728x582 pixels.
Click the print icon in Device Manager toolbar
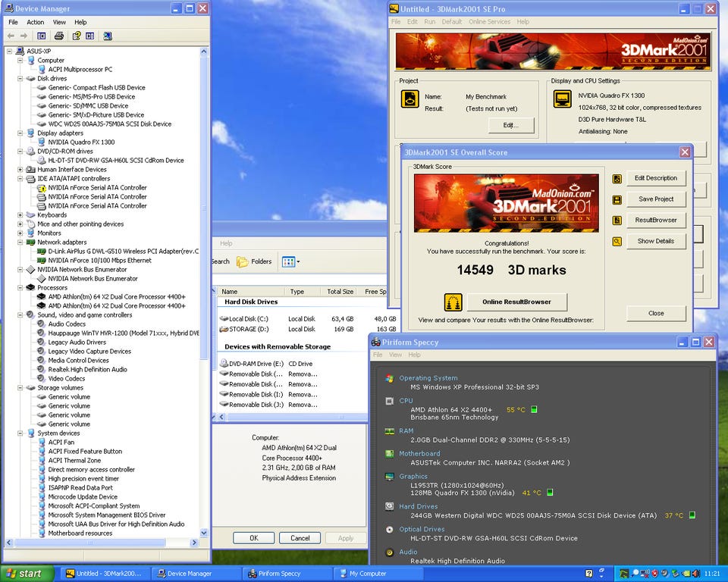point(59,36)
